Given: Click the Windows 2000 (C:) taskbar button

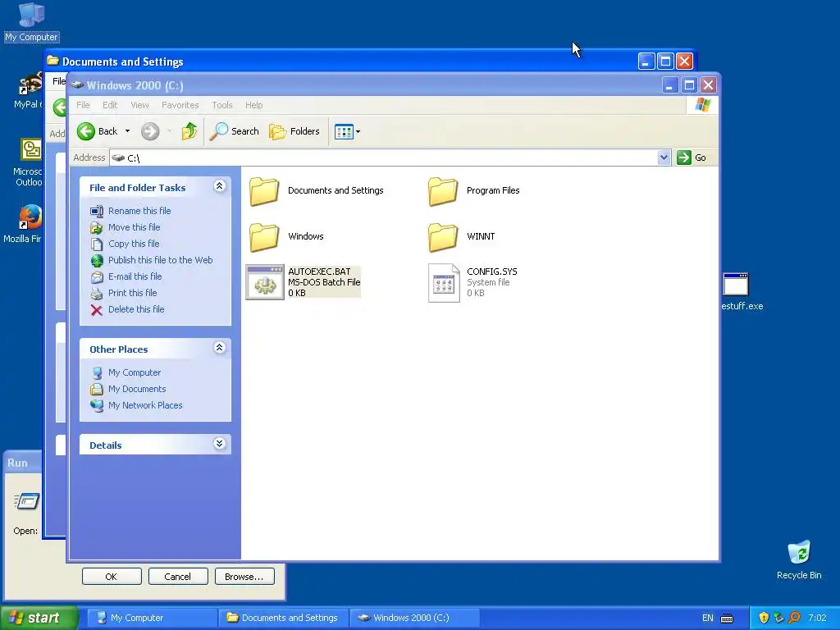Looking at the screenshot, I should [415, 618].
